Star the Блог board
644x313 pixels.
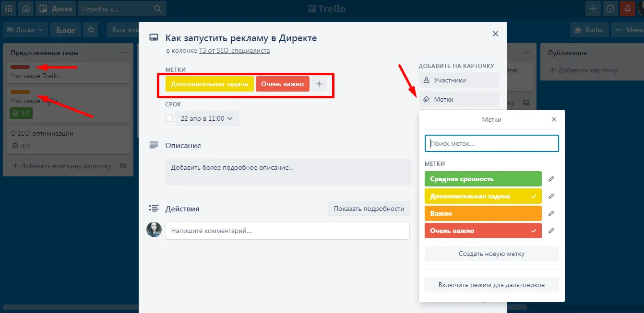[x=91, y=30]
